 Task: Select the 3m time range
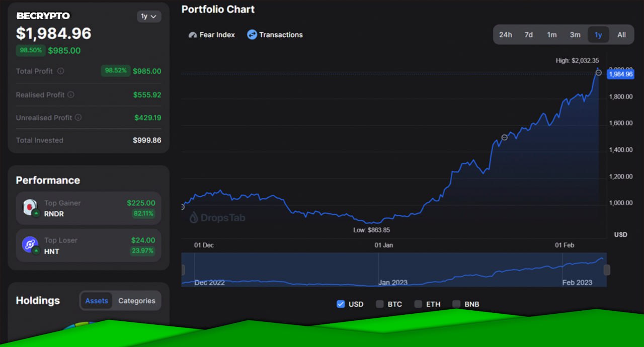[575, 35]
